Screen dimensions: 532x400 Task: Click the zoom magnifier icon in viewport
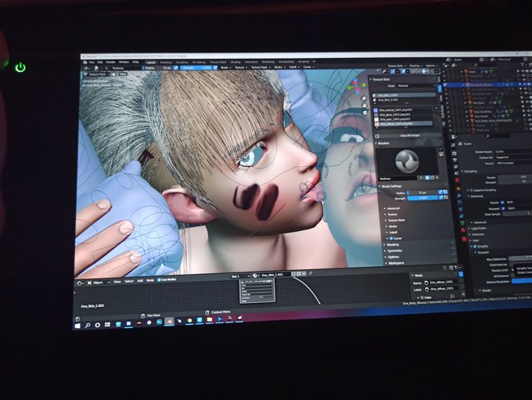tap(364, 99)
